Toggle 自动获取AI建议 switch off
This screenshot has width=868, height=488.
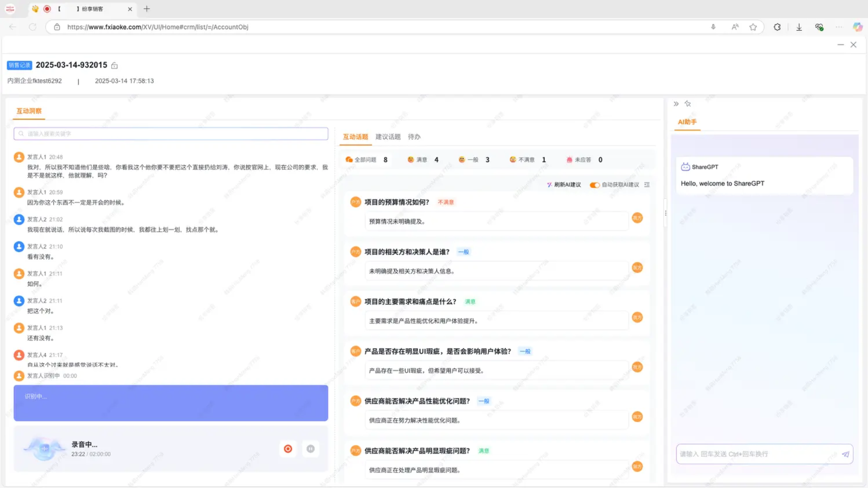(x=594, y=185)
